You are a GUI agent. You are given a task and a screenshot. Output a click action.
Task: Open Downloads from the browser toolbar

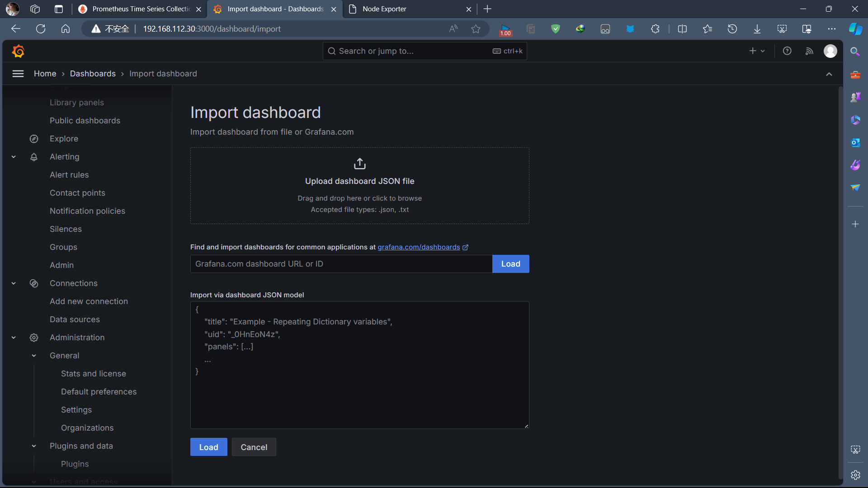coord(757,28)
